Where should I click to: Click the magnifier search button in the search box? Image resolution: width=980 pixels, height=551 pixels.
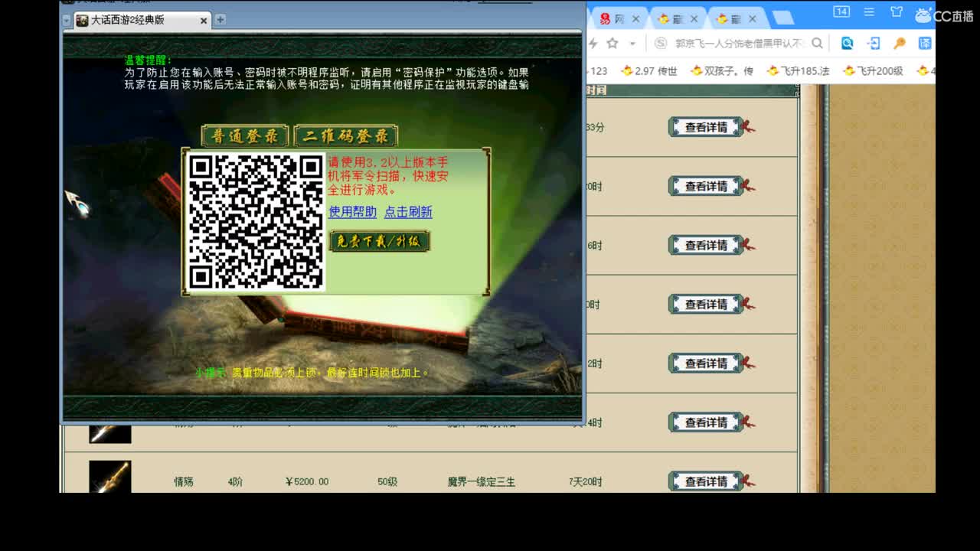pos(817,44)
